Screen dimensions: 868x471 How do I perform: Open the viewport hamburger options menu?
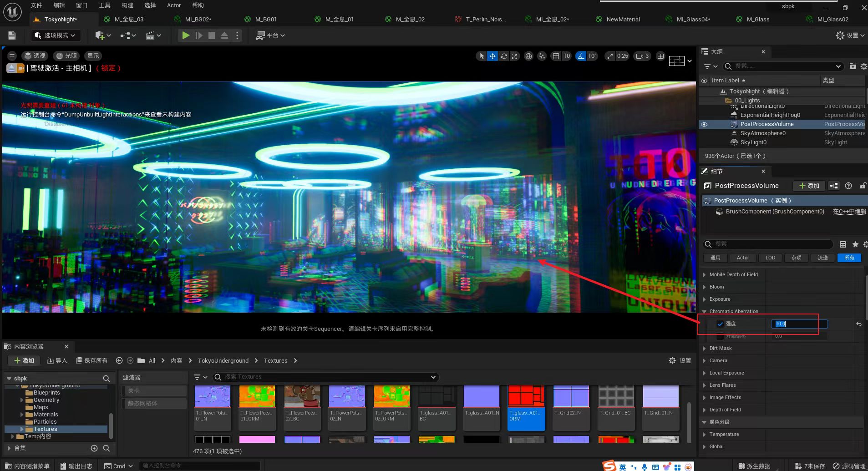click(12, 56)
